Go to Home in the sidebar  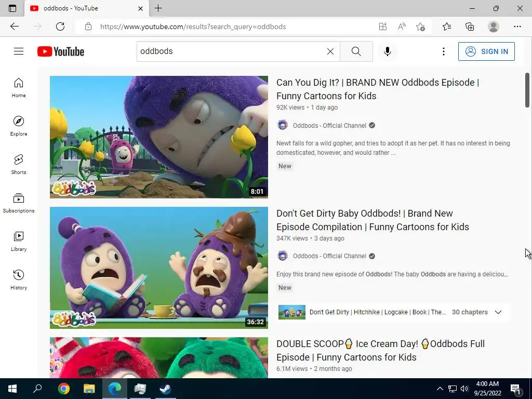click(19, 87)
